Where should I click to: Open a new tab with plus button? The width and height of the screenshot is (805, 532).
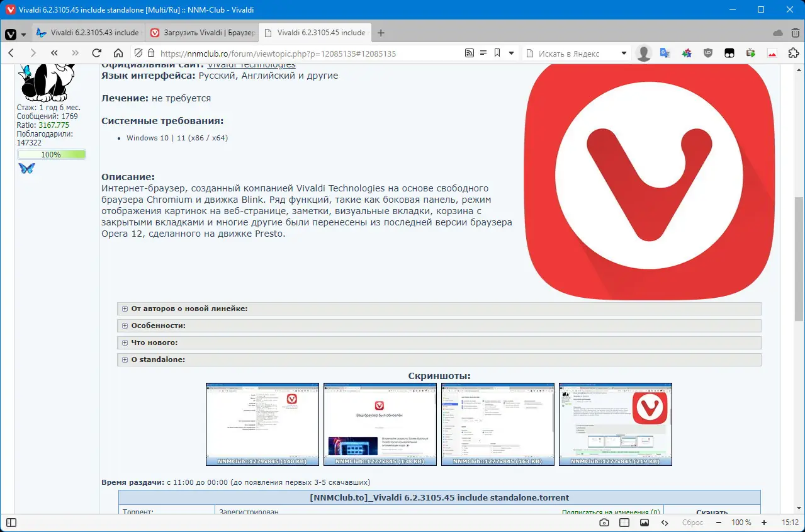380,33
